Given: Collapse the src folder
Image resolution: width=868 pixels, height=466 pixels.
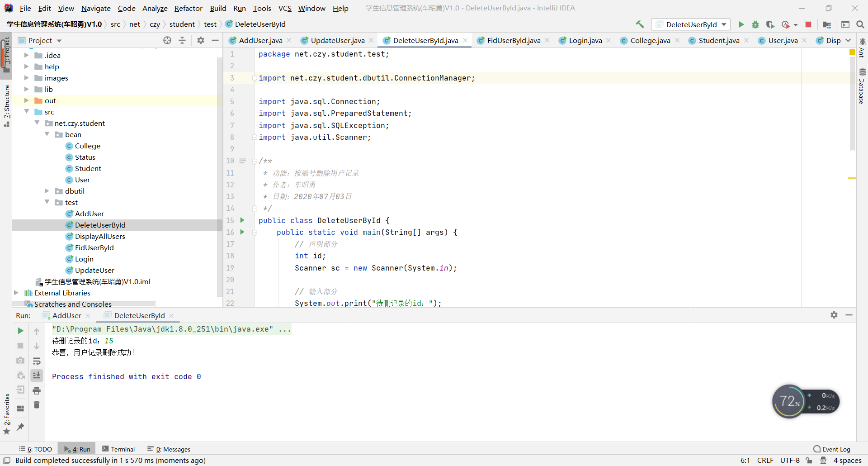Looking at the screenshot, I should pos(26,112).
